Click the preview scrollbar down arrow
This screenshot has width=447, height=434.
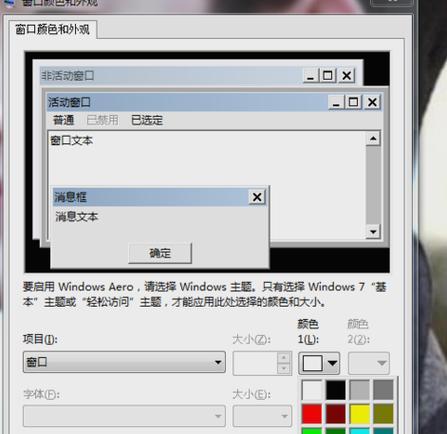point(373,231)
